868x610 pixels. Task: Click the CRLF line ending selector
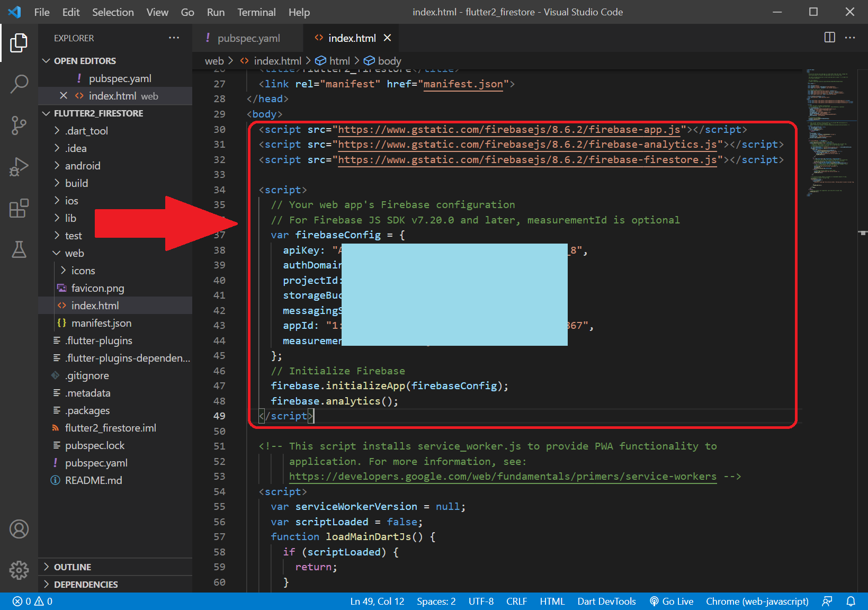point(516,602)
